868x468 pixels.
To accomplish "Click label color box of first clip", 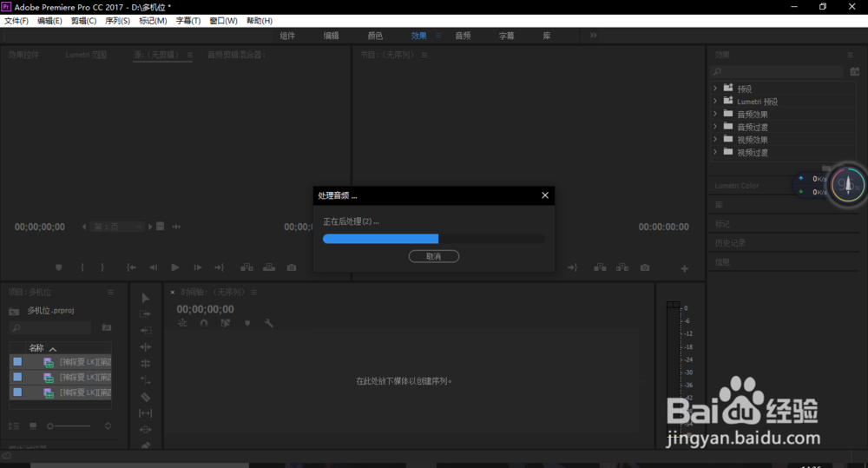I will 17,362.
